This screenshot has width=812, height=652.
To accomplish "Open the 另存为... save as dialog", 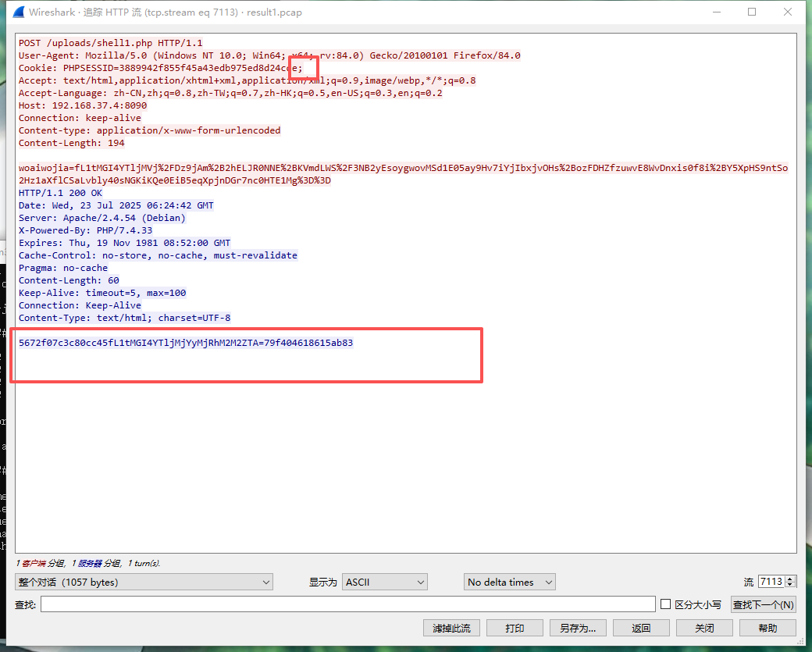I will (x=578, y=629).
